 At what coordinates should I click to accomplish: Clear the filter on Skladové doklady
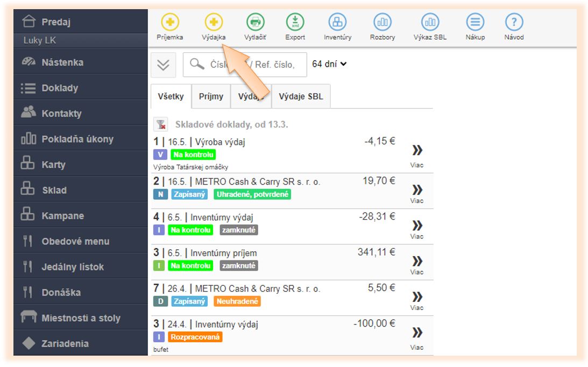point(160,125)
